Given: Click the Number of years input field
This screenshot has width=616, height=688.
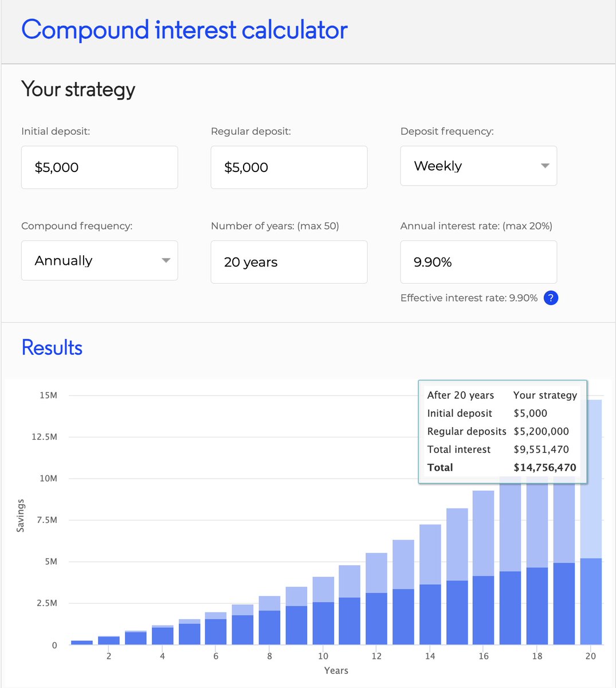Looking at the screenshot, I should pyautogui.click(x=289, y=262).
